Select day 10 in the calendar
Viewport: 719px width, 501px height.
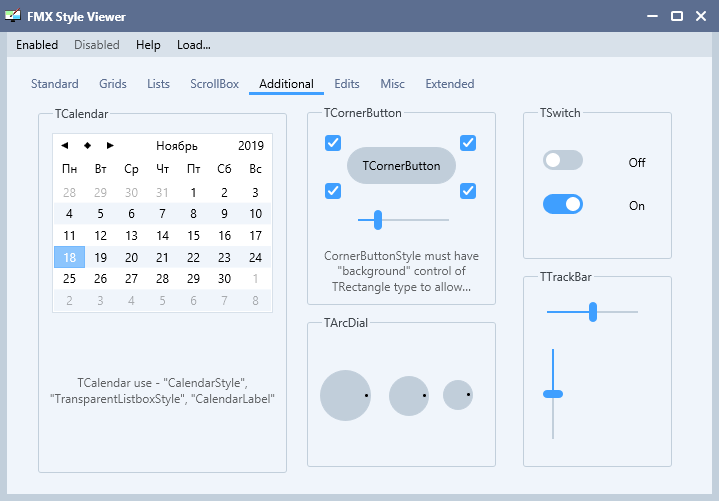[x=255, y=214]
